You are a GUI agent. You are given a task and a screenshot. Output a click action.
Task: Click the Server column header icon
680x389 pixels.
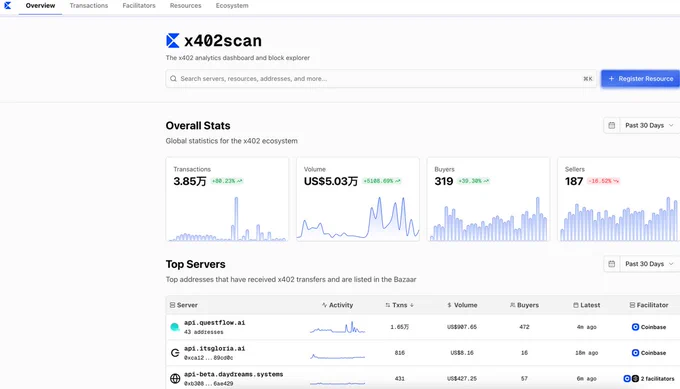[172, 305]
